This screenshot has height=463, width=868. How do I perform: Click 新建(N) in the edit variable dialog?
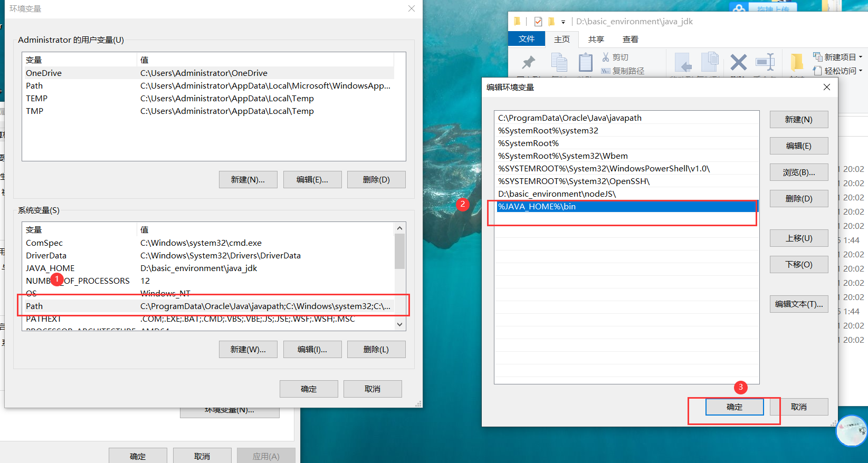pyautogui.click(x=799, y=120)
